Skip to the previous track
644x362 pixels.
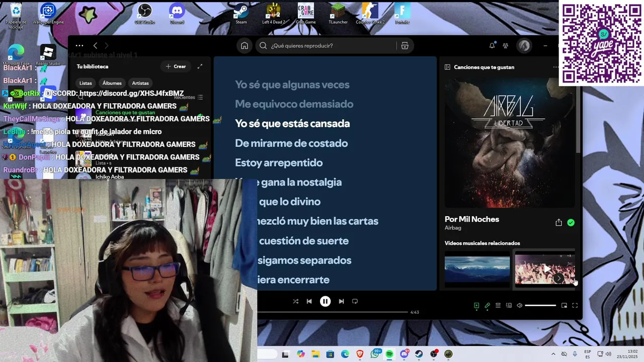[x=309, y=301]
